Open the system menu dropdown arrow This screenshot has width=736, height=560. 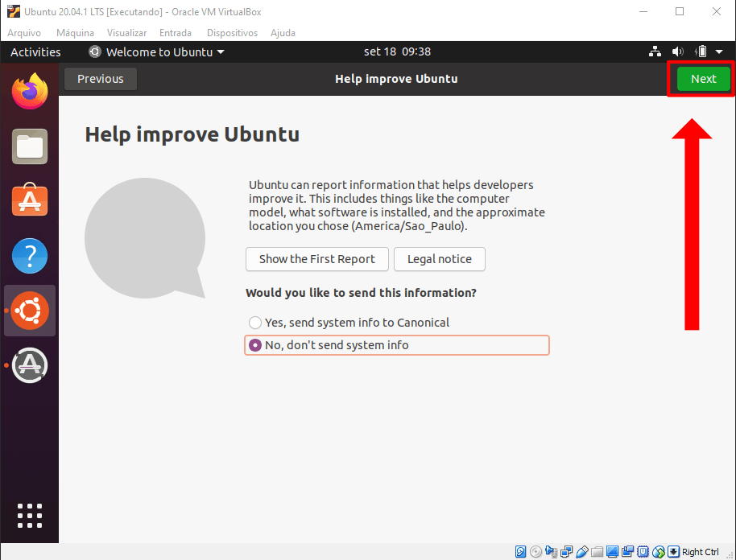[719, 51]
